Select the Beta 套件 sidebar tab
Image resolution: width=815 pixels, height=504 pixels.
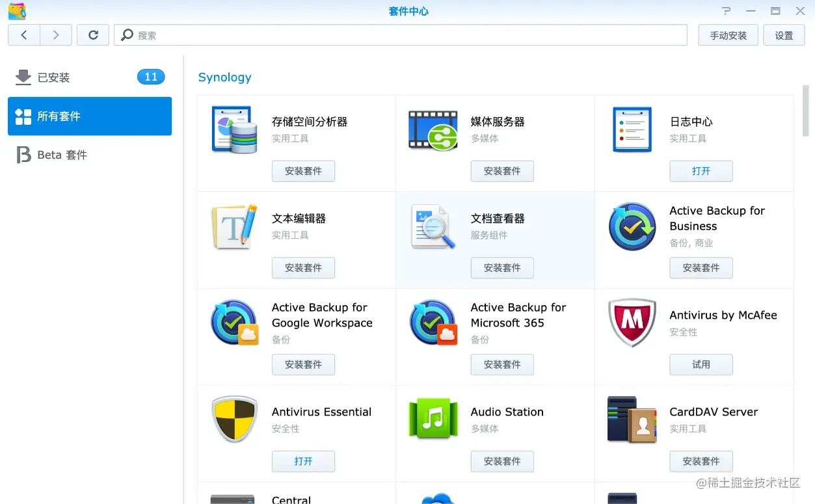[90, 155]
